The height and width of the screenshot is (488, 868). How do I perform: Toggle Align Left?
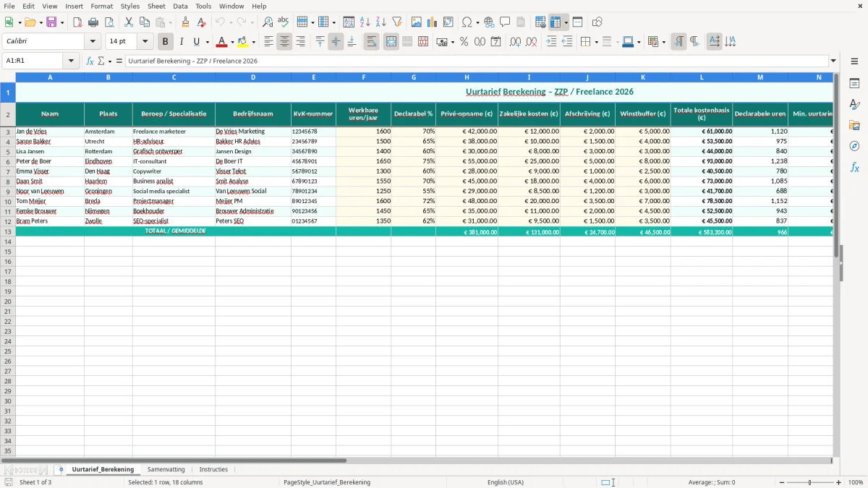268,42
